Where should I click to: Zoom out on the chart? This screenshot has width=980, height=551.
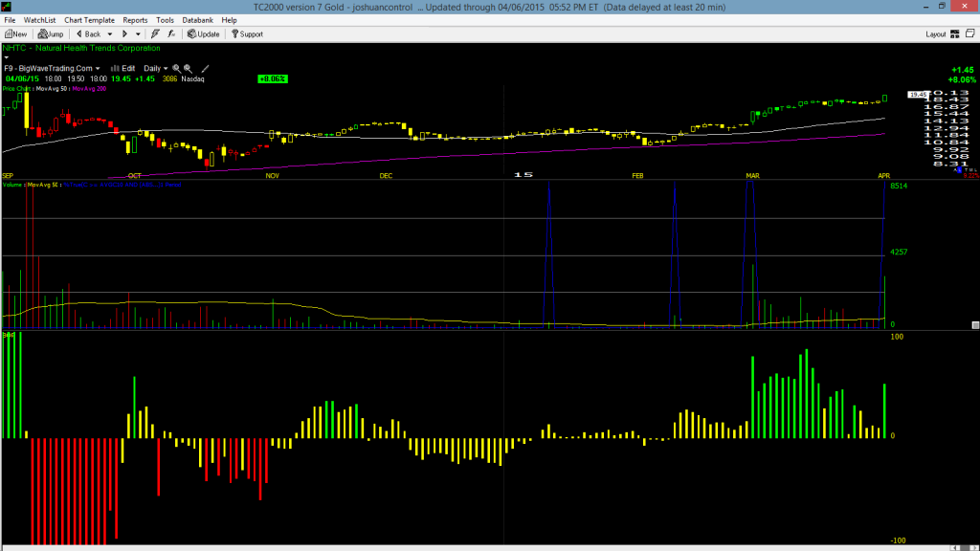pyautogui.click(x=189, y=69)
